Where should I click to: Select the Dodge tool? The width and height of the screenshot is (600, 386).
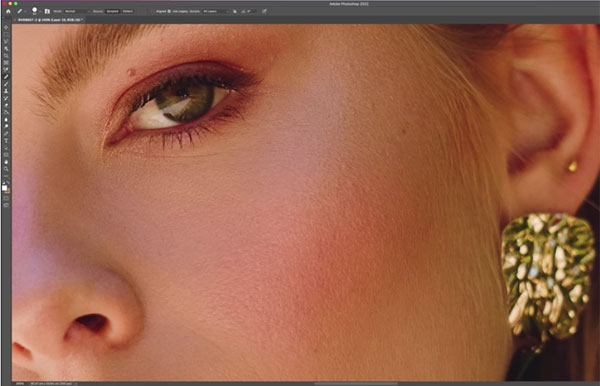coord(6,126)
